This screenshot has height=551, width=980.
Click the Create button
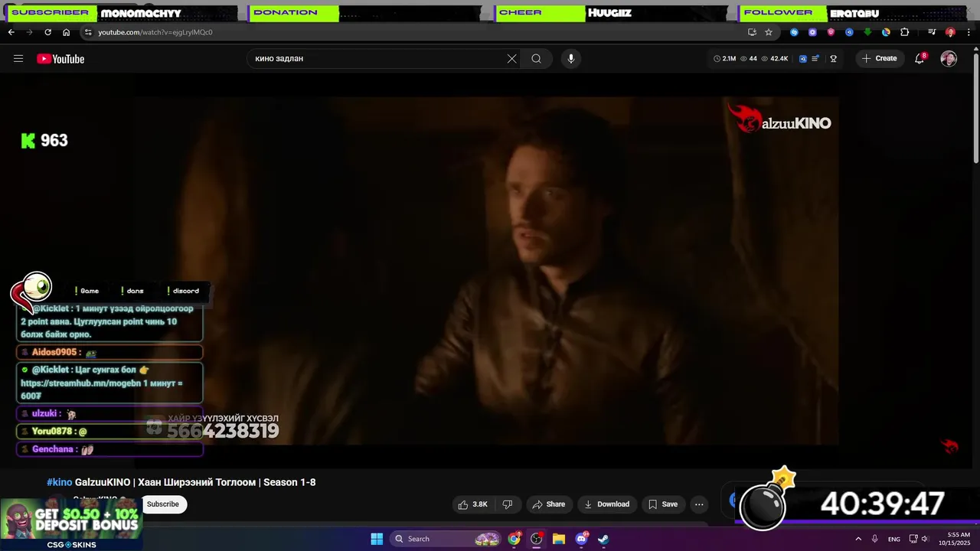pos(880,59)
